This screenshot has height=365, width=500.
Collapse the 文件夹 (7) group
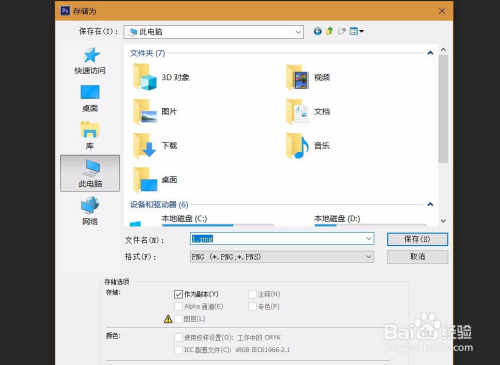pos(430,53)
